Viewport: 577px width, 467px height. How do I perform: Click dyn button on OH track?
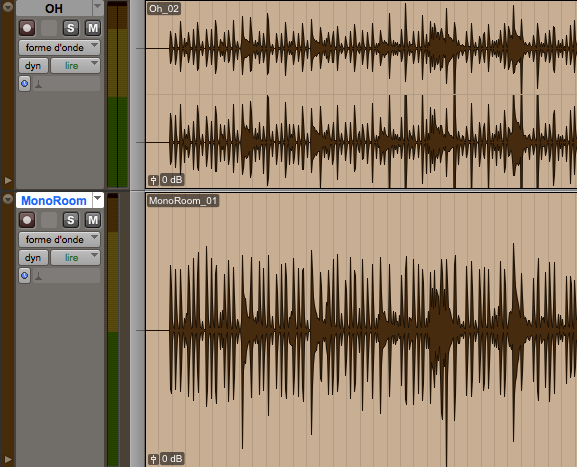click(x=33, y=66)
